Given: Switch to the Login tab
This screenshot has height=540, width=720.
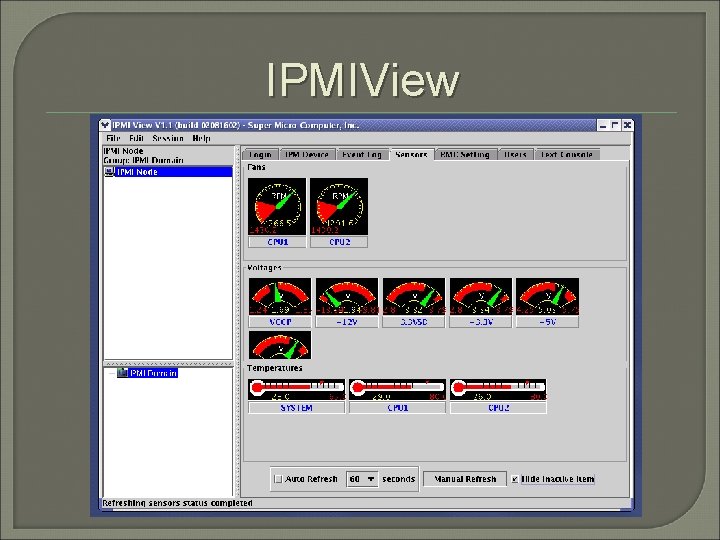Looking at the screenshot, I should [260, 155].
